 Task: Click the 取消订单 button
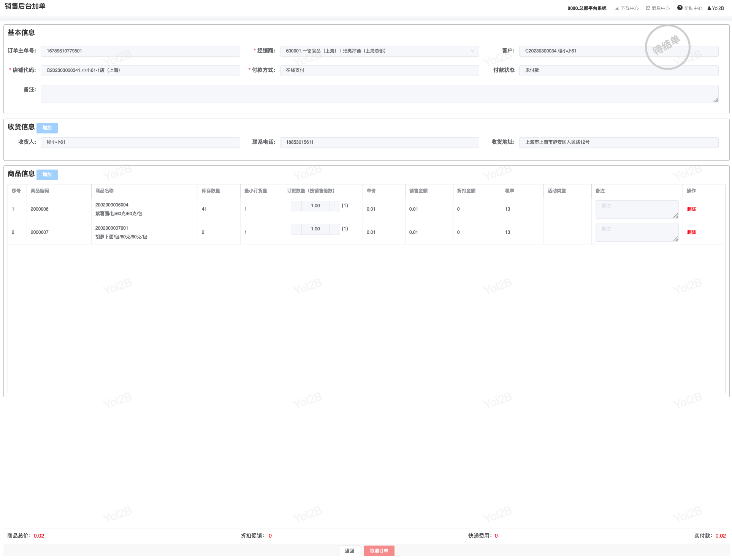click(379, 551)
